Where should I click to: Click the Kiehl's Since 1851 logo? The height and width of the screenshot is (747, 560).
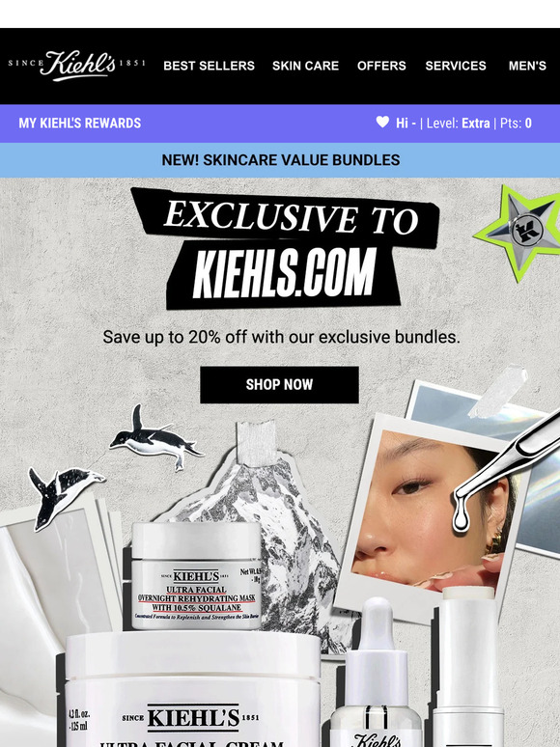76,66
